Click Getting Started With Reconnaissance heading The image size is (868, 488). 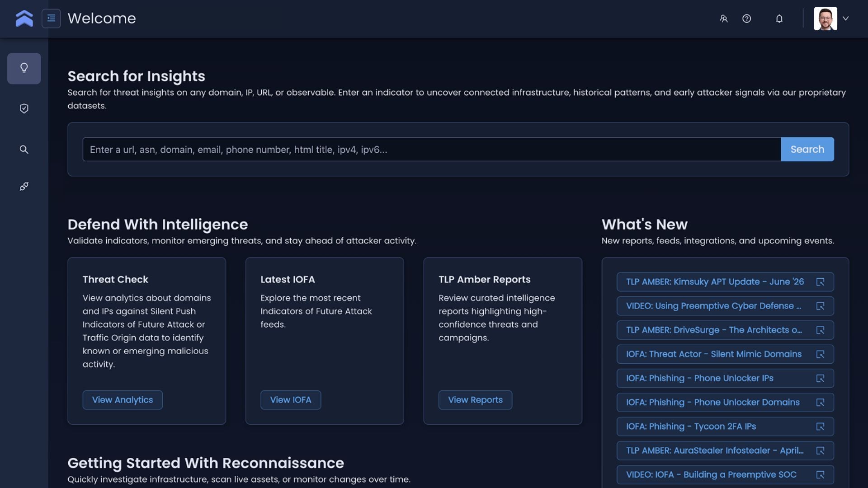[206, 463]
